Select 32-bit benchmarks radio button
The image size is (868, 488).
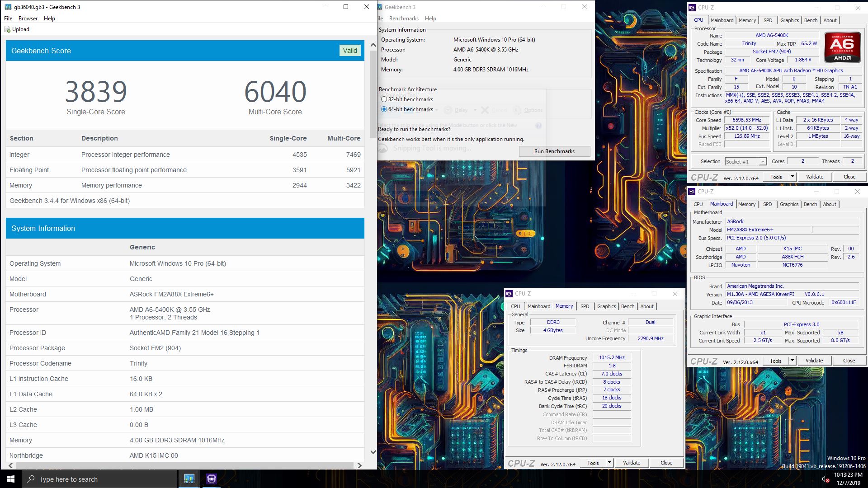click(384, 99)
